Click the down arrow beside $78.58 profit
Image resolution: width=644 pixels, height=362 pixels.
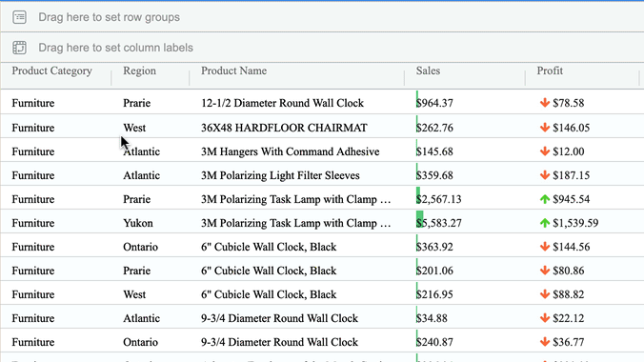pos(545,103)
